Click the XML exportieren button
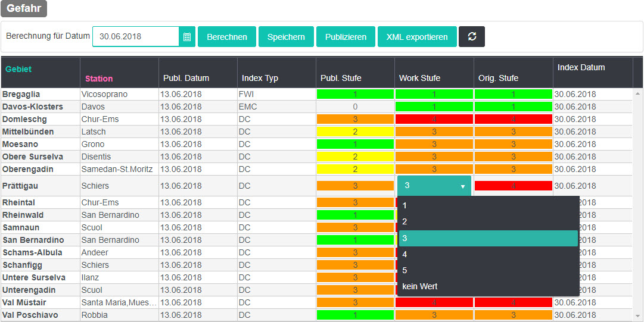This screenshot has width=644, height=322. 417,36
